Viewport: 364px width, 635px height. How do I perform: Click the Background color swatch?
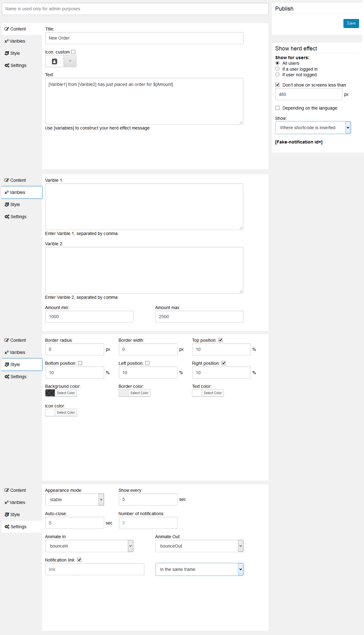coord(50,393)
